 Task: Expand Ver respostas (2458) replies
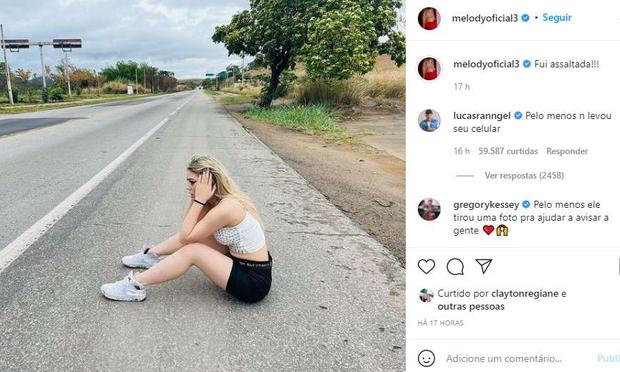click(x=524, y=175)
